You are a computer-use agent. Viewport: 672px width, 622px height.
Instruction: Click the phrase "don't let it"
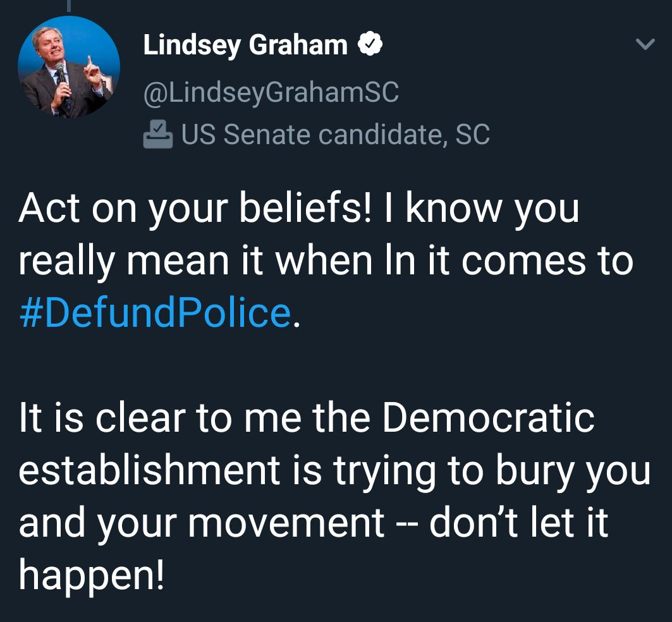(519, 523)
